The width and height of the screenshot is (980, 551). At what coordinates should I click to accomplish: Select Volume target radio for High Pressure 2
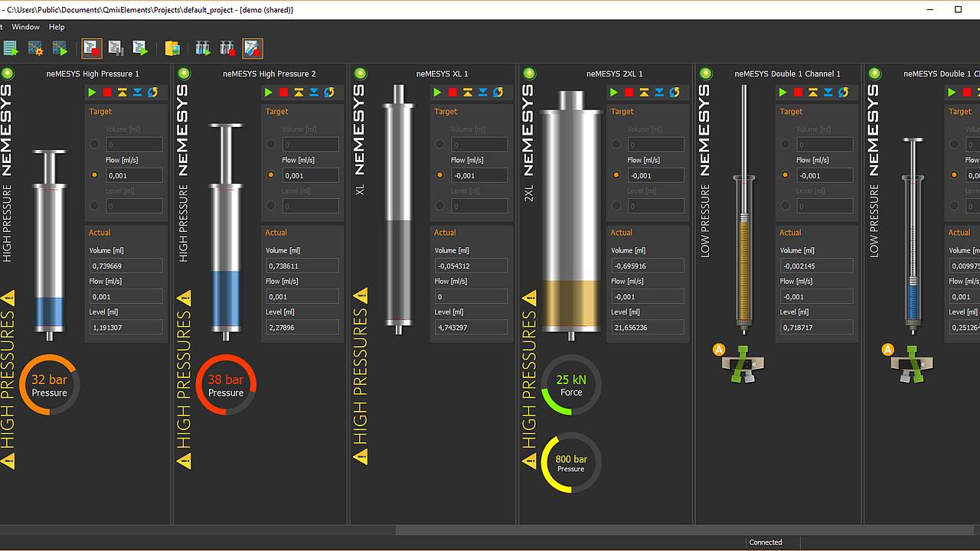tap(271, 144)
